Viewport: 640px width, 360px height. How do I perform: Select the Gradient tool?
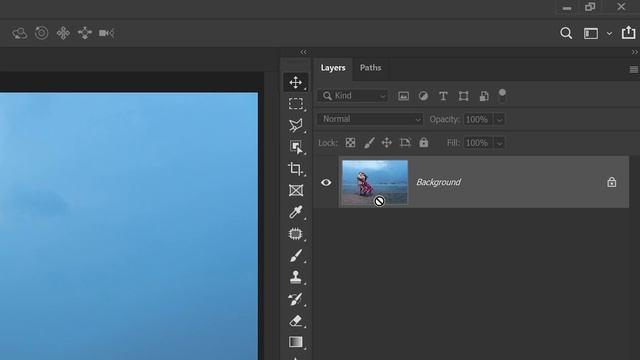296,342
